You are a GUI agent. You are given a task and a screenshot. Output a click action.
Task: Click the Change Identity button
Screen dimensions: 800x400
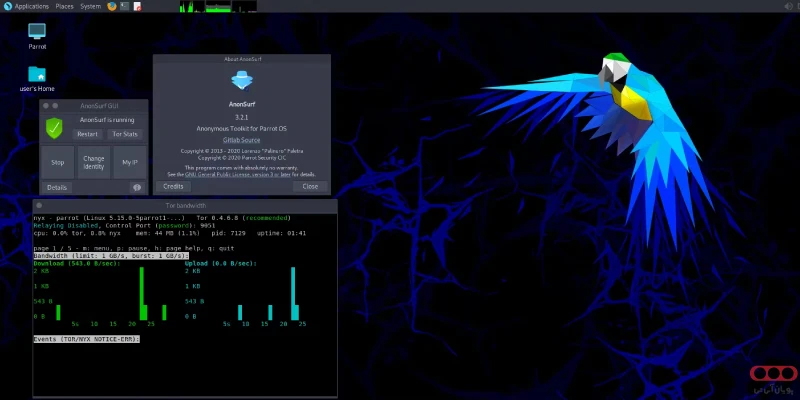[94, 162]
